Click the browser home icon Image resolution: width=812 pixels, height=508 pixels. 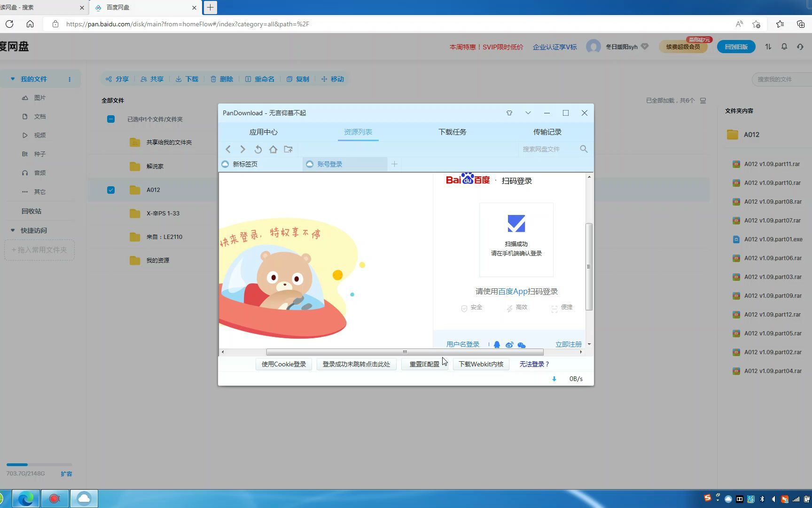pyautogui.click(x=30, y=24)
